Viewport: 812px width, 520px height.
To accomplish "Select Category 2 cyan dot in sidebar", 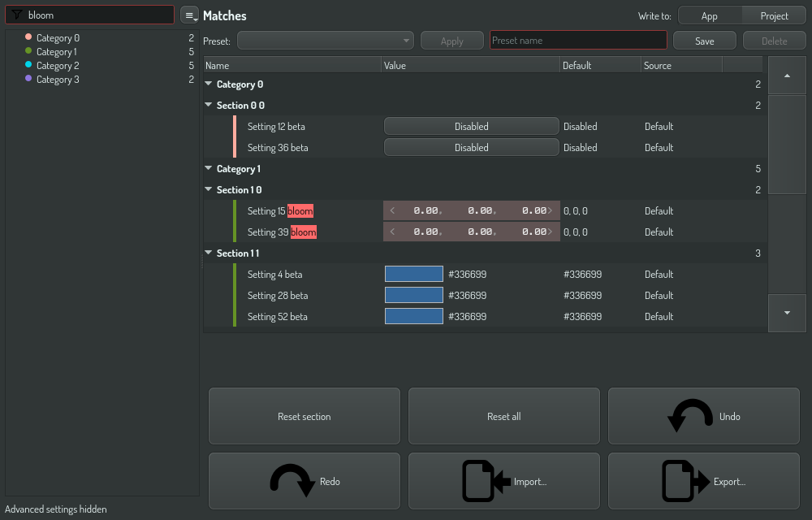I will click(x=28, y=65).
